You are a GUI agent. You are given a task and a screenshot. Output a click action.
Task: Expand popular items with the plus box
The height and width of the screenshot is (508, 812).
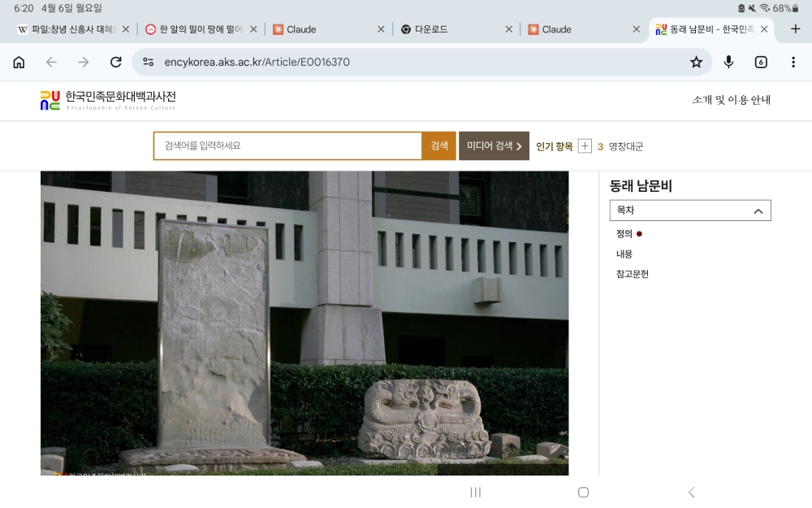tap(585, 146)
